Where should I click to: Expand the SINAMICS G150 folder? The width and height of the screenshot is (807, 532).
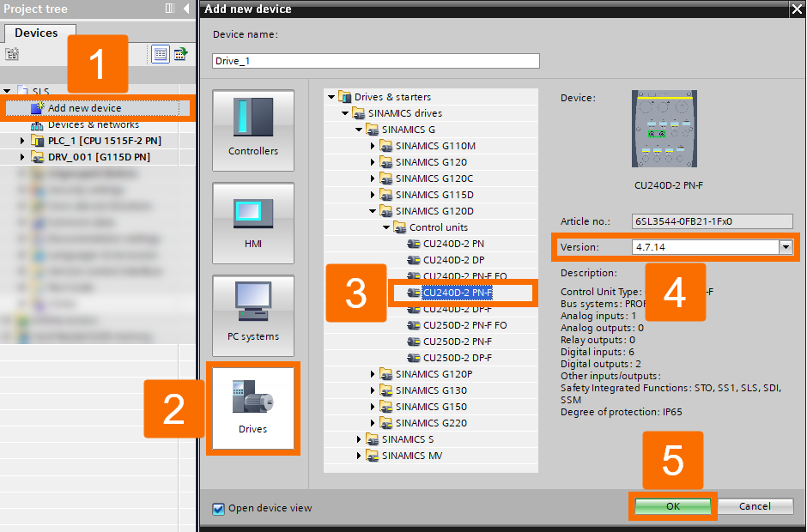[373, 407]
